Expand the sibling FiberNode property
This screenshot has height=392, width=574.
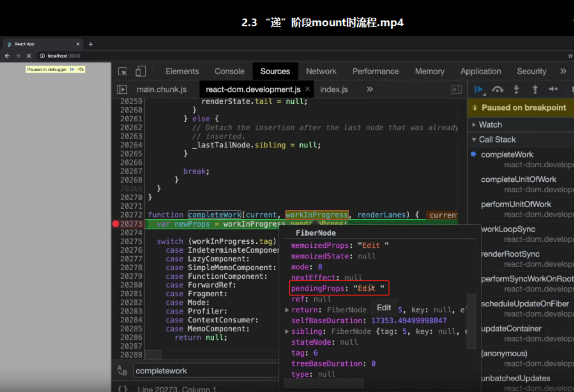click(287, 331)
